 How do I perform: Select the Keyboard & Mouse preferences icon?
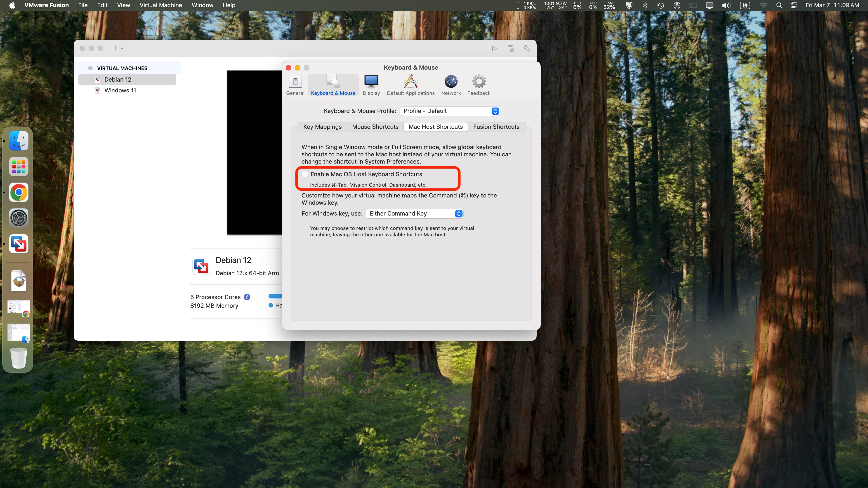tap(333, 85)
